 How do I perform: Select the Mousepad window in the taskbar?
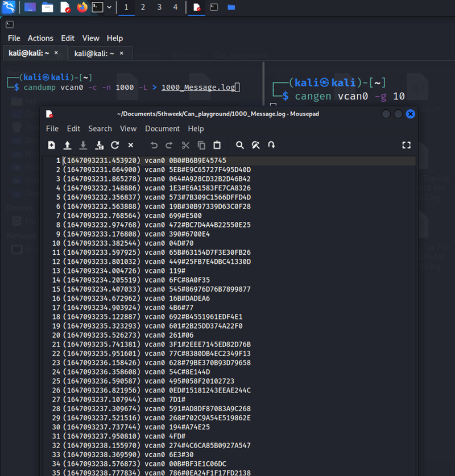(x=197, y=7)
